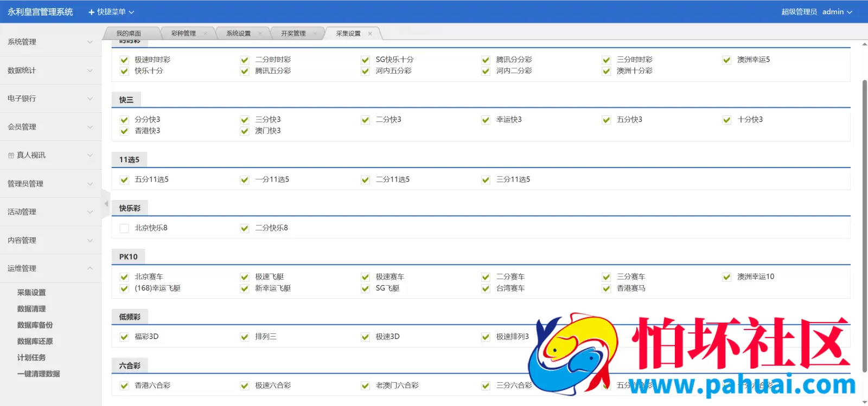
Task: Open 数据清理 in the sidebar
Action: coord(31,309)
